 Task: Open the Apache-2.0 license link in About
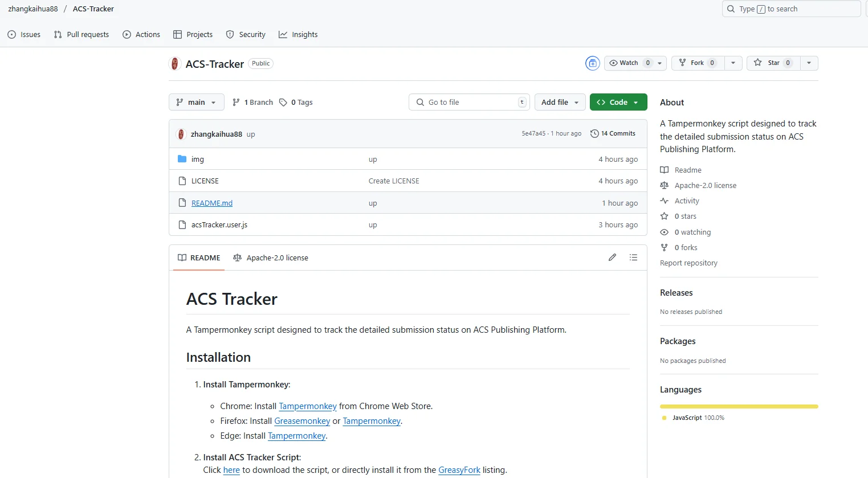pyautogui.click(x=698, y=185)
